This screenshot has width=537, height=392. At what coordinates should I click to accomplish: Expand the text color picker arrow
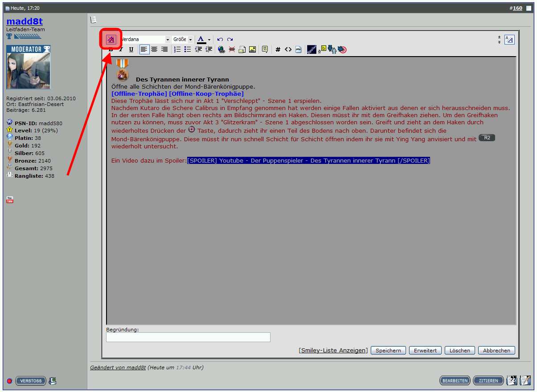pyautogui.click(x=209, y=40)
